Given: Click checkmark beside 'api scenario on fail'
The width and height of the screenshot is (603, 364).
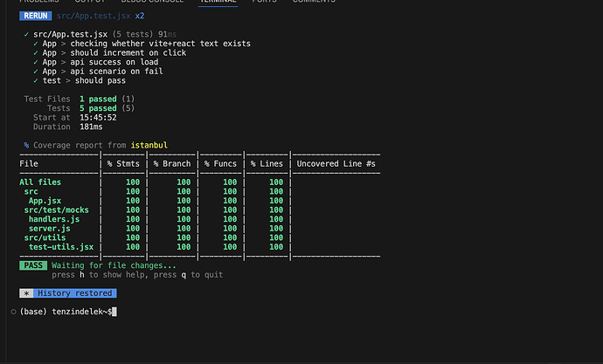Looking at the screenshot, I should pos(36,71).
